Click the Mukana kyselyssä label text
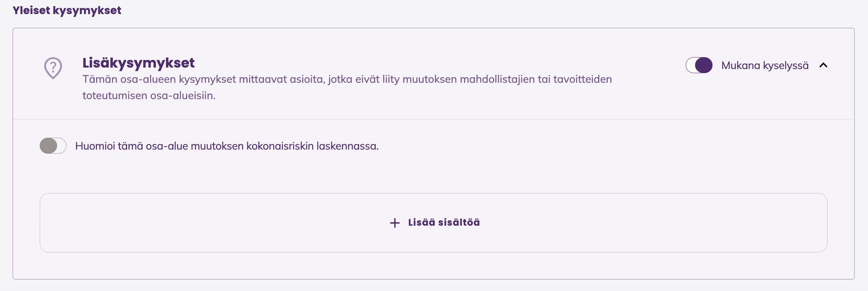This screenshot has height=291, width=868. click(765, 66)
